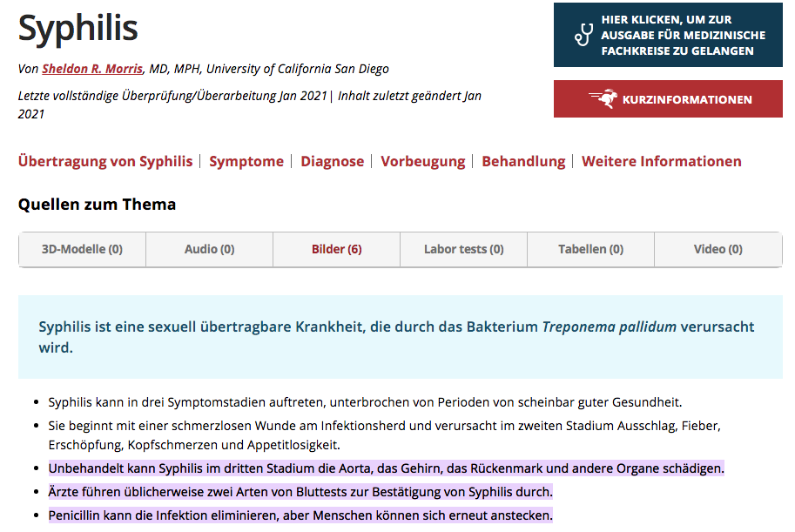The height and width of the screenshot is (532, 795).
Task: Navigate to the Diagnose section
Action: 332,161
